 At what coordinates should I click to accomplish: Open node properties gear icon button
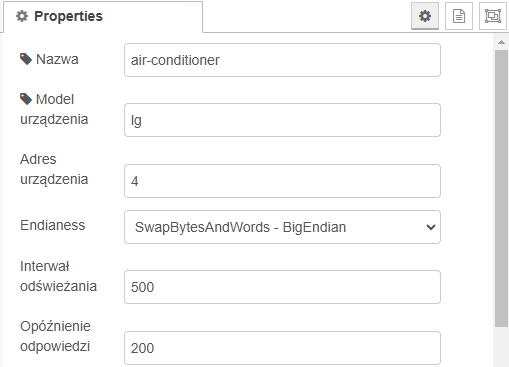(x=425, y=16)
